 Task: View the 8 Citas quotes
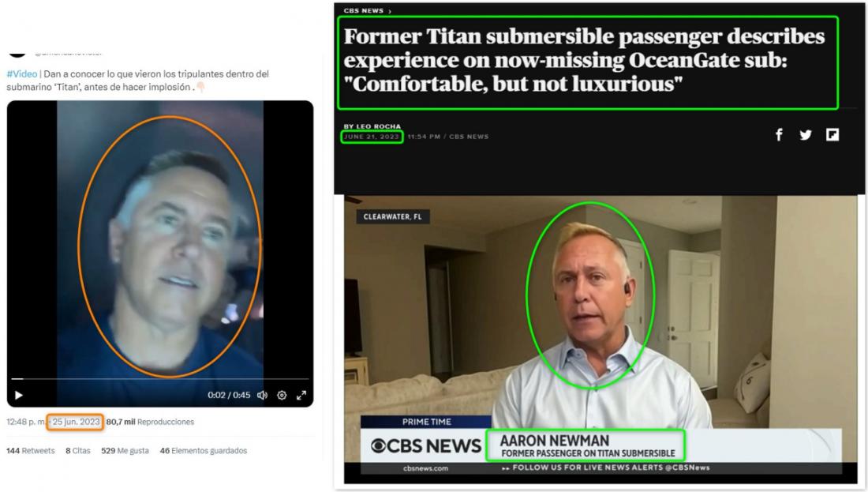click(x=78, y=450)
